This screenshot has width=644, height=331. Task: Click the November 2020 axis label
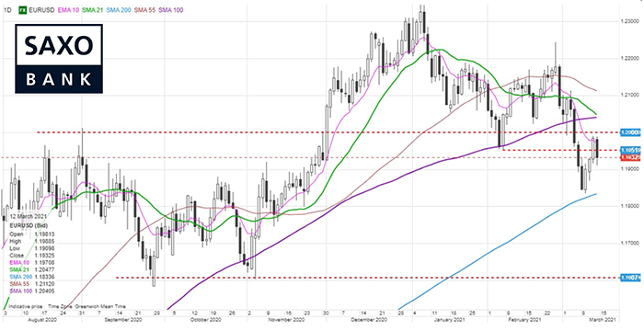[287, 319]
